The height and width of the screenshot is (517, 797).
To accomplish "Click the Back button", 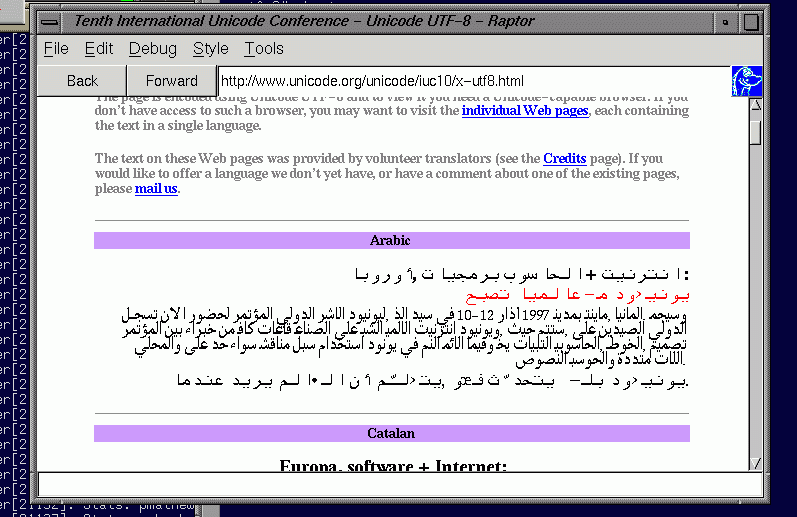I will tap(82, 81).
